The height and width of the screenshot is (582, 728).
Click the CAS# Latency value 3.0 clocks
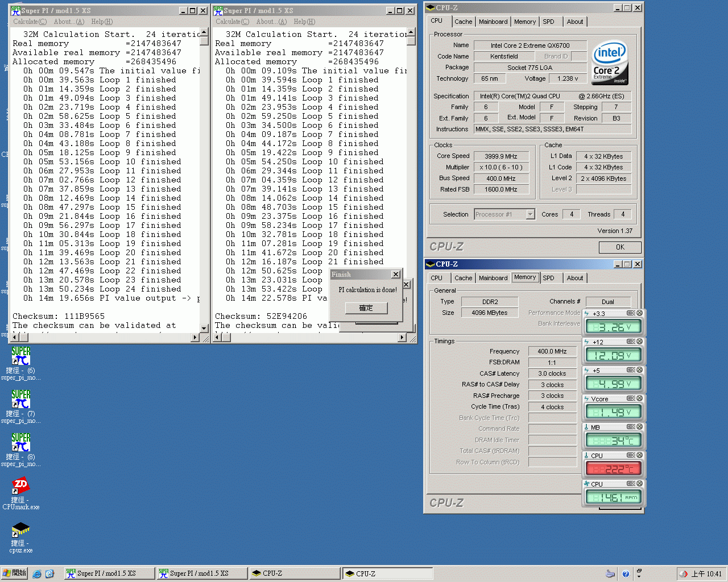point(552,373)
